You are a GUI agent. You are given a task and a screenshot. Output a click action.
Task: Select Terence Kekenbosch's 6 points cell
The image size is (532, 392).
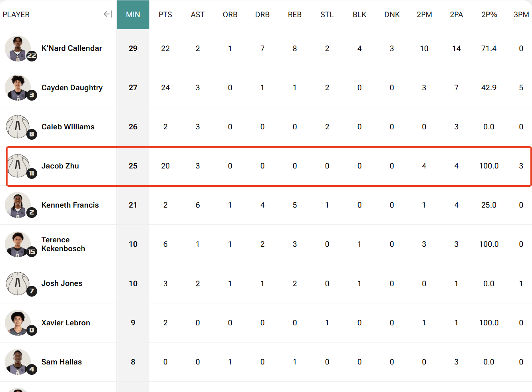pyautogui.click(x=165, y=244)
